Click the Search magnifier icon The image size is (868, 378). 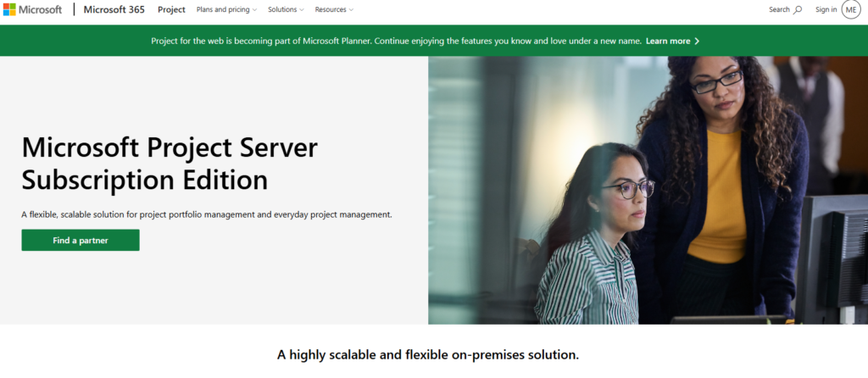click(798, 9)
